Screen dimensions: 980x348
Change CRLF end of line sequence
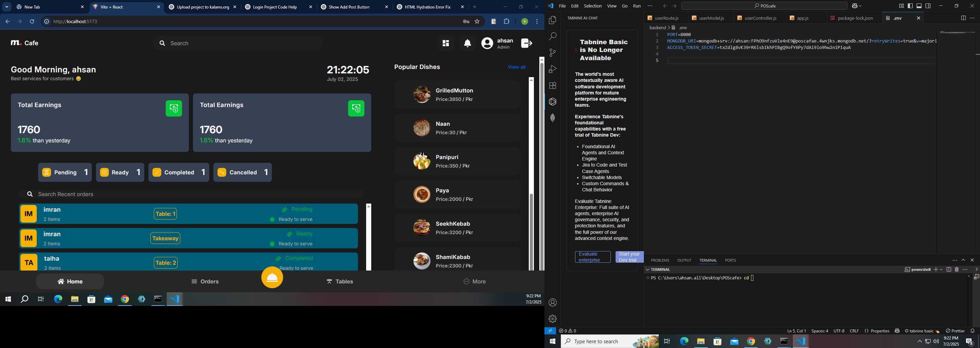pos(854,331)
